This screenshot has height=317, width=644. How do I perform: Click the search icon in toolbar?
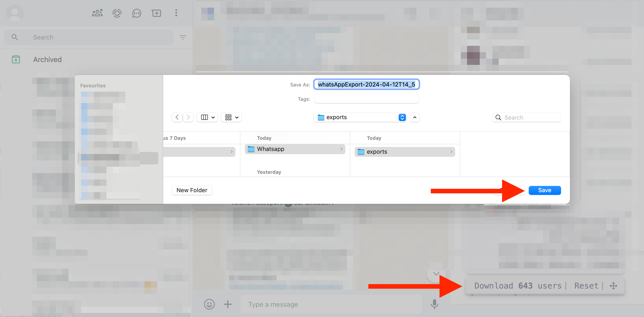[14, 37]
